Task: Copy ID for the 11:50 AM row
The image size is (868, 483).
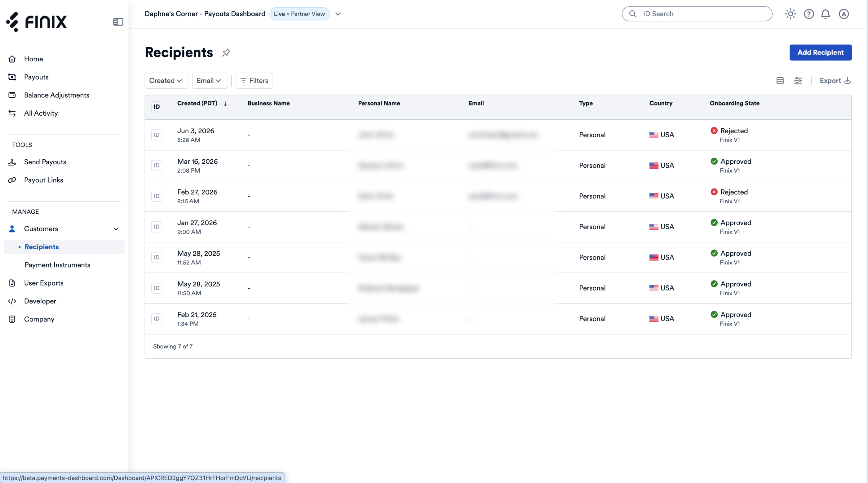Action: tap(157, 289)
